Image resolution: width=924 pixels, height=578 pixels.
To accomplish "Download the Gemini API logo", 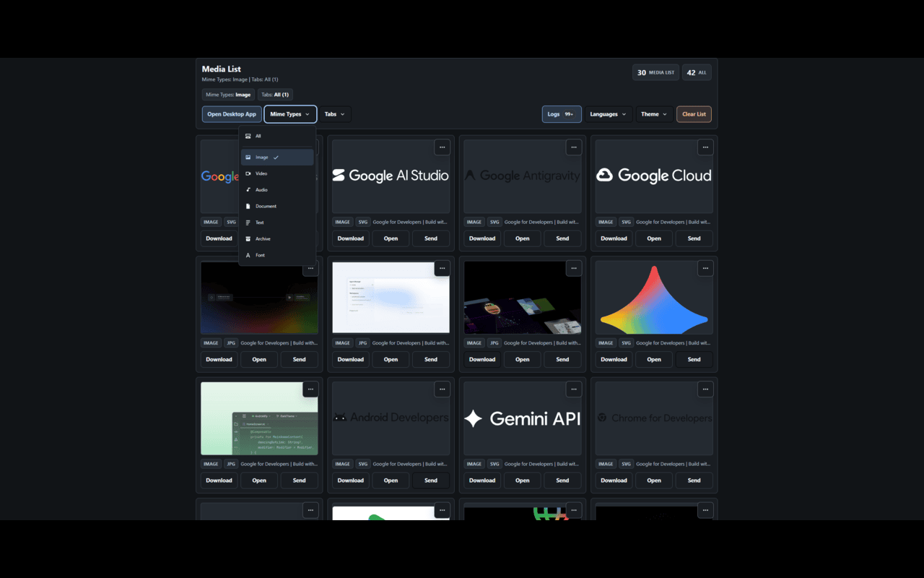I will point(482,480).
